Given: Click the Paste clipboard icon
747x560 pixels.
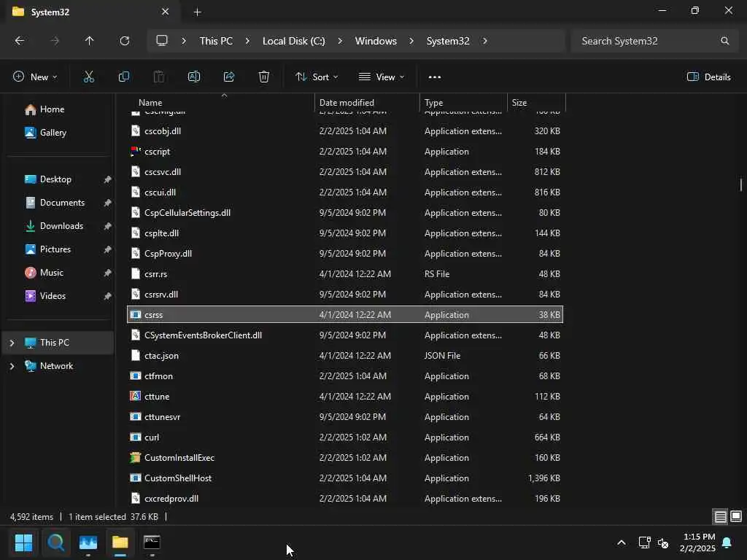Looking at the screenshot, I should click(158, 77).
